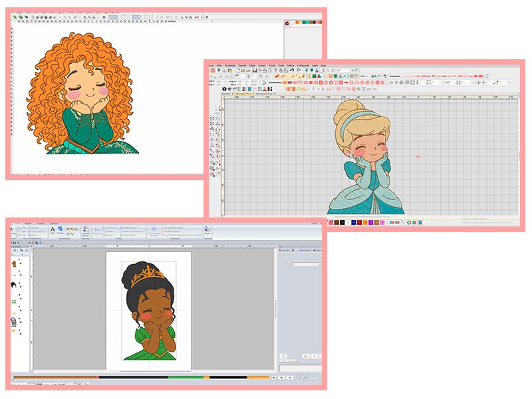Click the simulator speed slider
The width and height of the screenshot is (532, 399).
(303, 377)
